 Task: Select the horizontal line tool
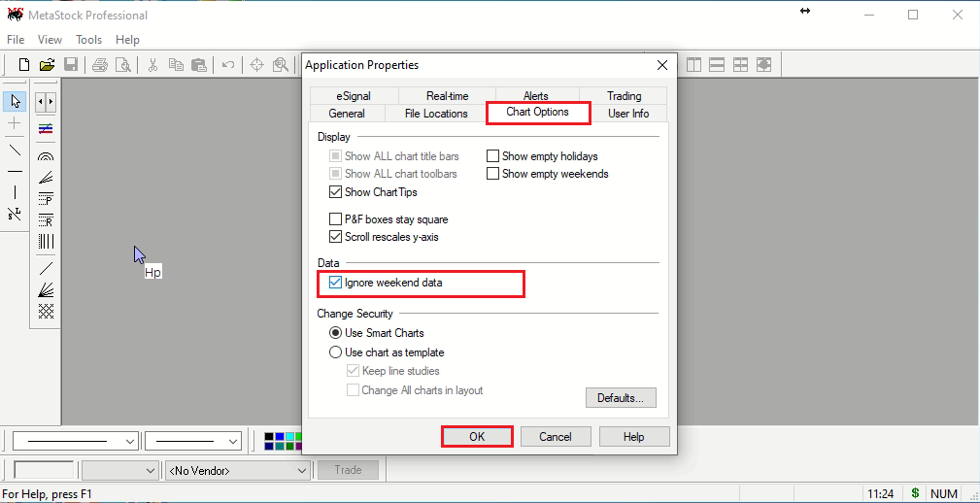[15, 171]
